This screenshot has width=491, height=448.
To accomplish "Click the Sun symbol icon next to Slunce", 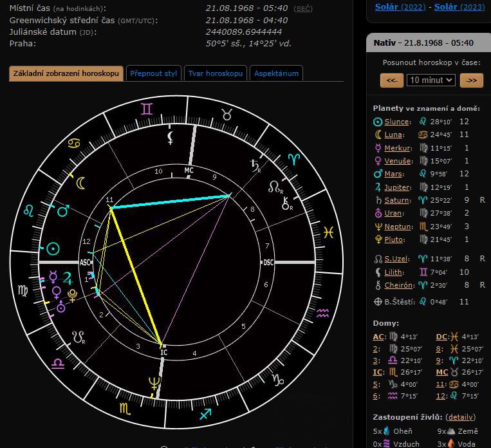I will point(378,122).
